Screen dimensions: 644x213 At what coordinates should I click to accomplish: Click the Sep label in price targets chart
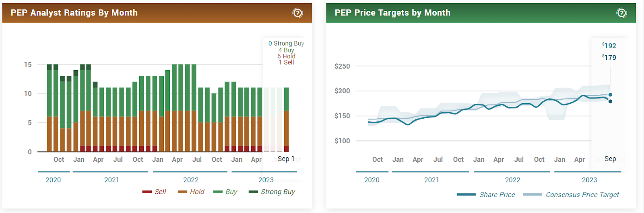[610, 159]
